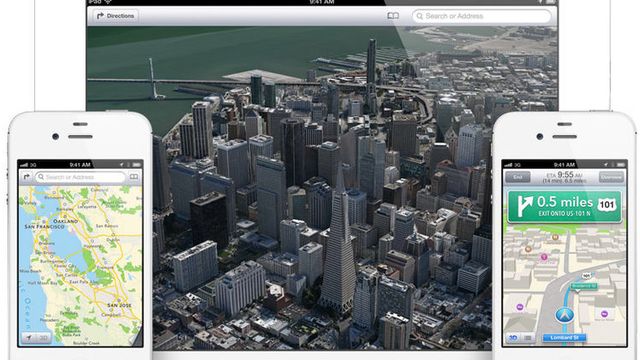Tap the small 101 shield on the road
Viewport: 640px width, 360px height.
click(x=587, y=276)
